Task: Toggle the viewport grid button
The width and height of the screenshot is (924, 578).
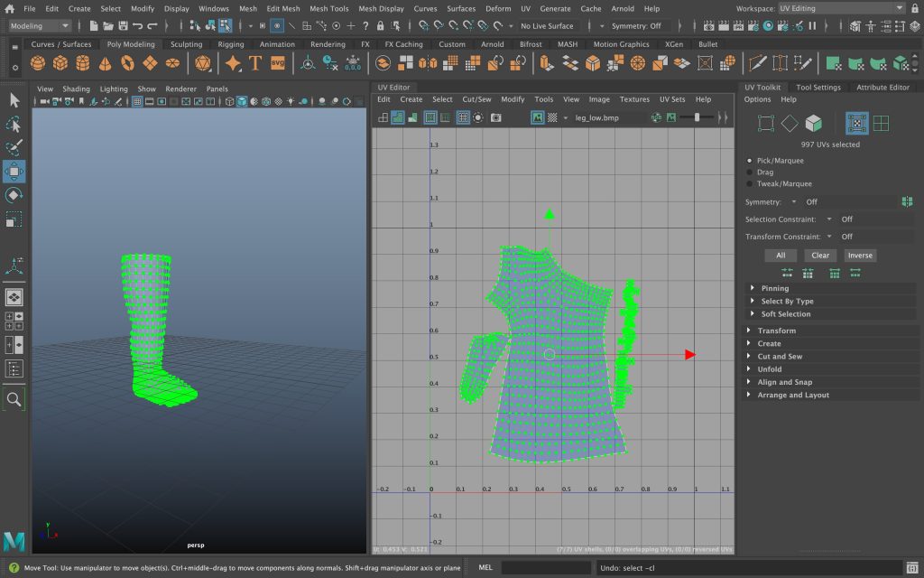Action: 137,102
